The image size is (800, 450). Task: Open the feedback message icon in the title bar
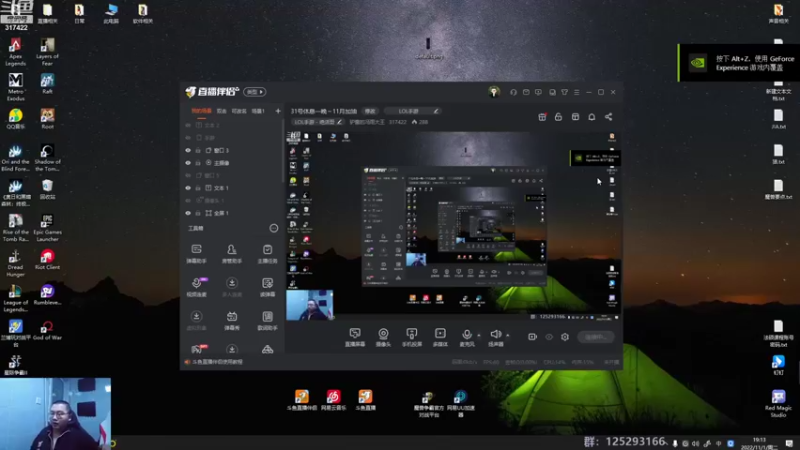point(538,92)
